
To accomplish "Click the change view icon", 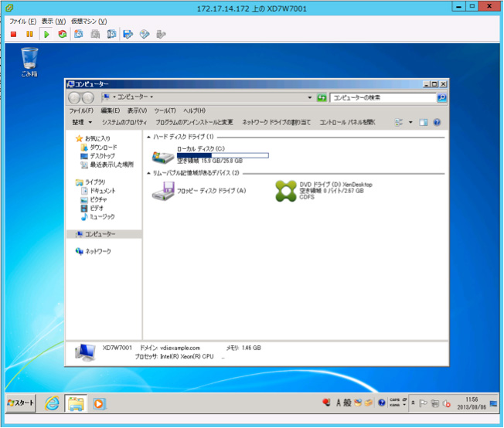I will 399,122.
